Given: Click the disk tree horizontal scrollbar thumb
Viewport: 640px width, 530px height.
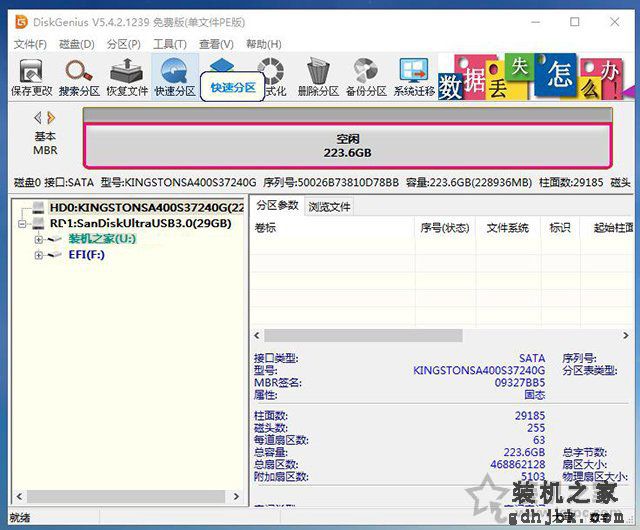Looking at the screenshot, I should (x=126, y=497).
